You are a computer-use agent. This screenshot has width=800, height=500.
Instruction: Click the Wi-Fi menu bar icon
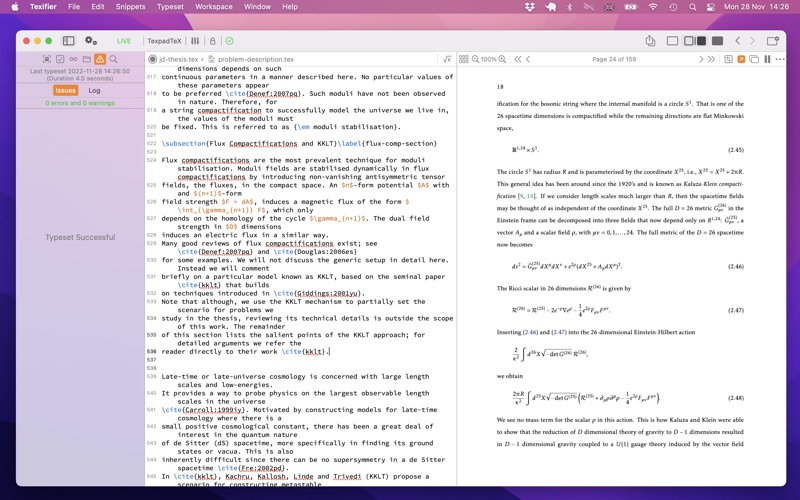pos(653,7)
